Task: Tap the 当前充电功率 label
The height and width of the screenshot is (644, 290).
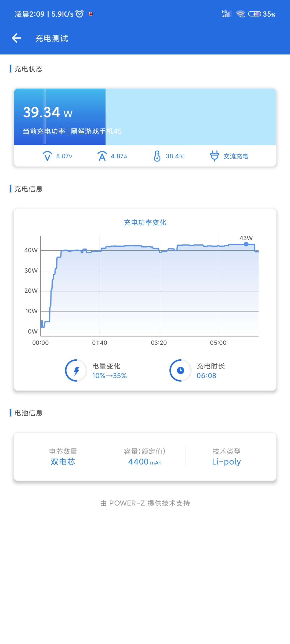Action: [44, 131]
